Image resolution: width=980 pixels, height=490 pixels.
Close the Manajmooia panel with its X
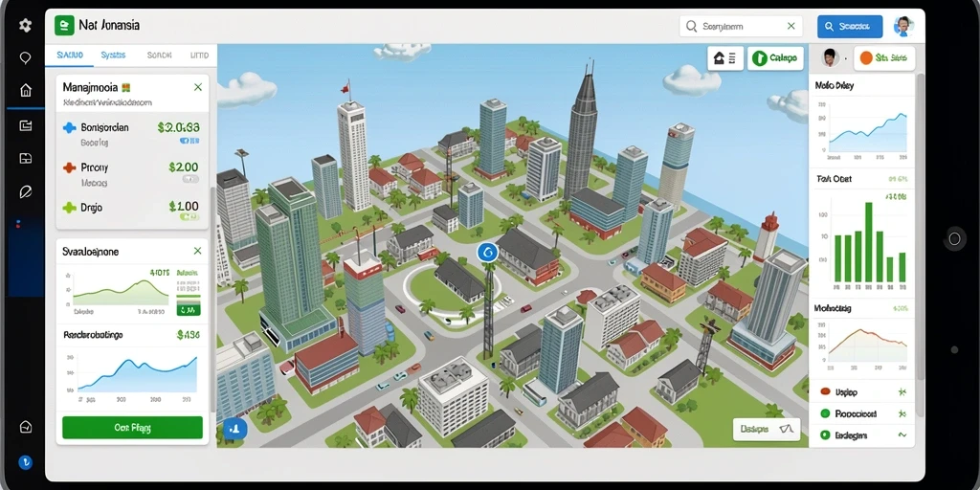pyautogui.click(x=198, y=87)
